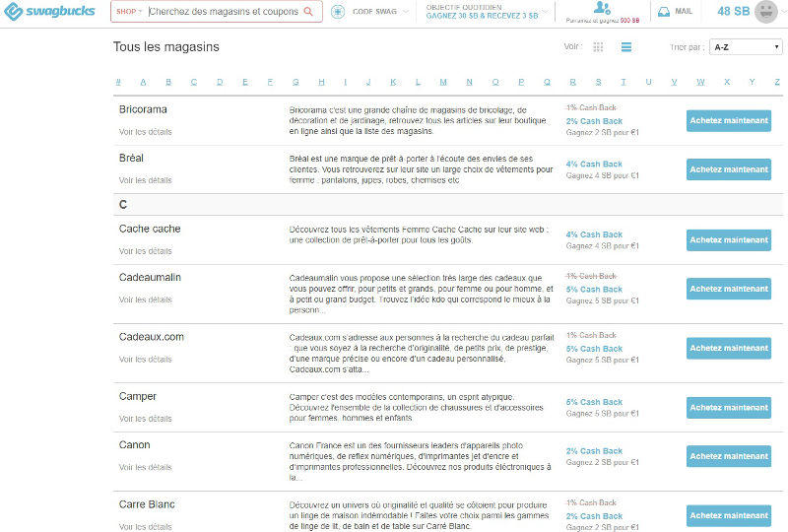
Task: Open the Camper store name
Action: [138, 396]
